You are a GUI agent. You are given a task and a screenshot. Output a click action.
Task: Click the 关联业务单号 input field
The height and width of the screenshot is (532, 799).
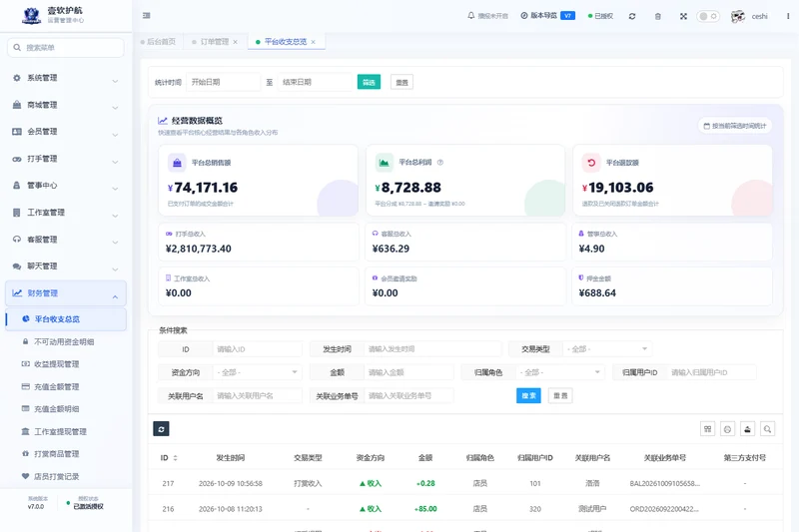point(408,395)
